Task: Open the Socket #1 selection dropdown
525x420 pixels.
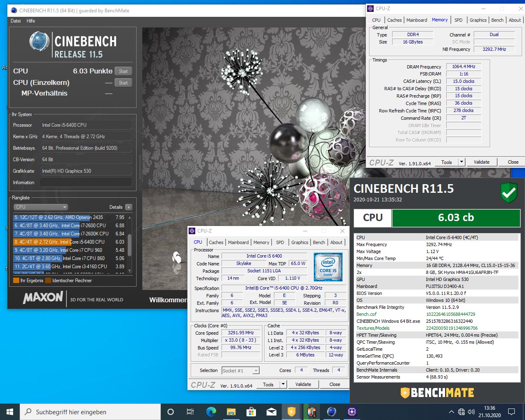Action: (241, 370)
